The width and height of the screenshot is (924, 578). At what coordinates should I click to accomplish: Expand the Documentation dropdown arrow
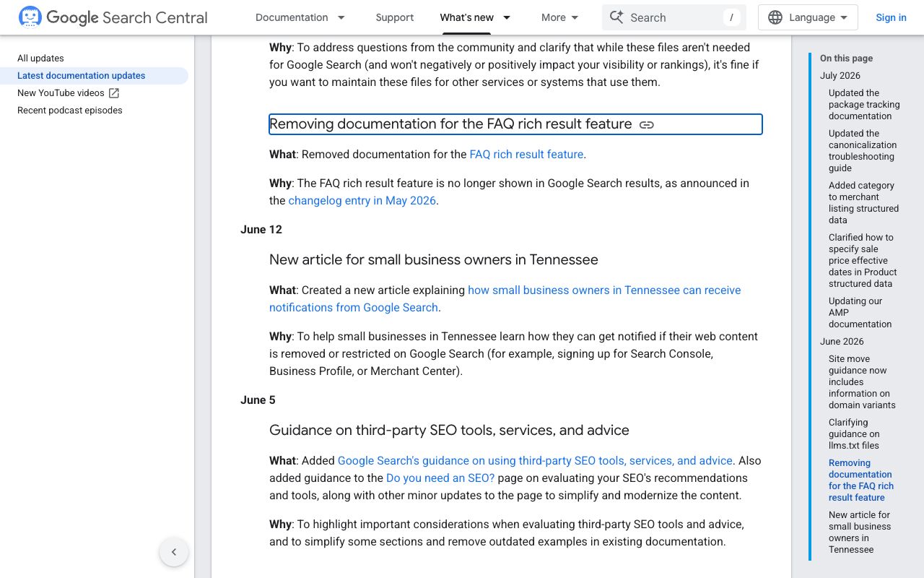(341, 17)
